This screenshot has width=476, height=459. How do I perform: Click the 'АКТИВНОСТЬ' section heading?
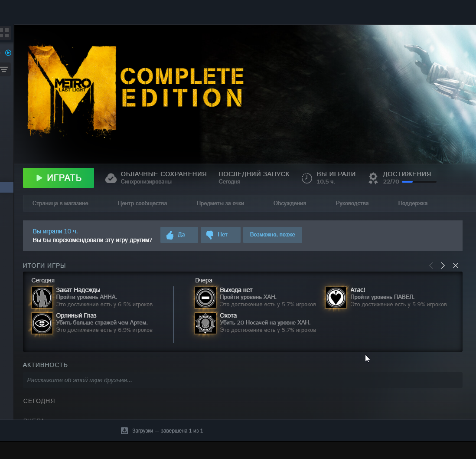tap(45, 365)
